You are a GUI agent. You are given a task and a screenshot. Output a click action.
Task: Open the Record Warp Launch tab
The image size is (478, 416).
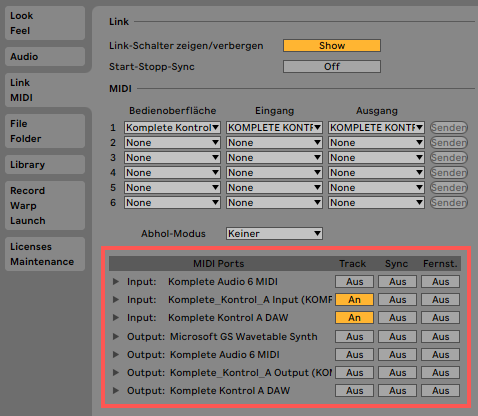45,205
